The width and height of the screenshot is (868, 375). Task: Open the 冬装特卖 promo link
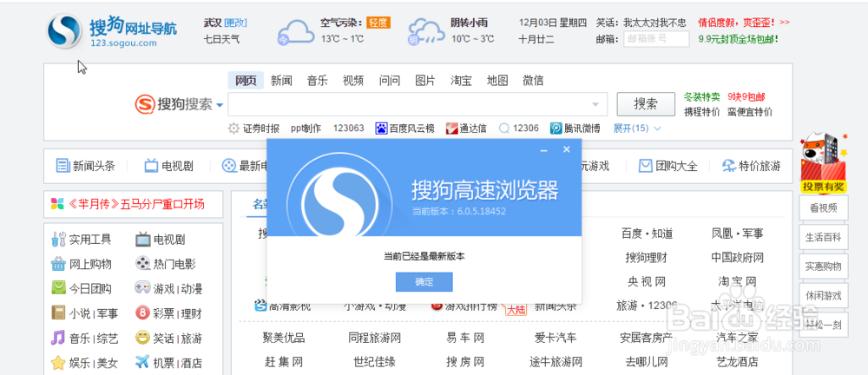tap(702, 97)
